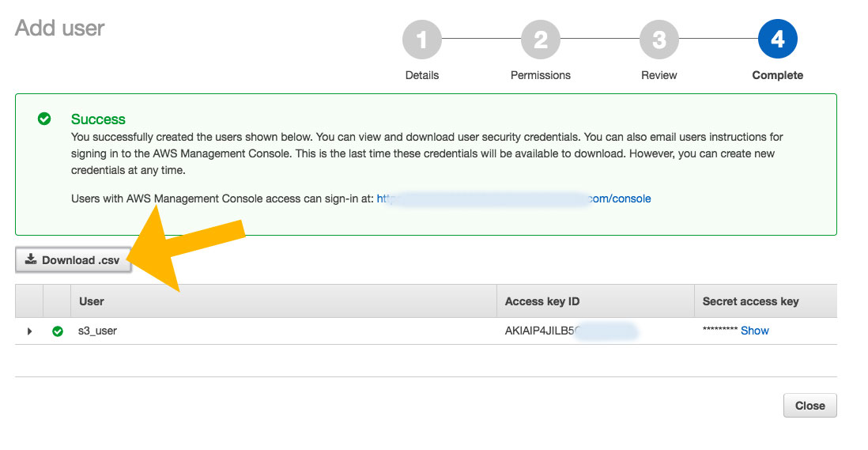Close the Add user dialog
Image resolution: width=868 pixels, height=450 pixels.
(810, 406)
